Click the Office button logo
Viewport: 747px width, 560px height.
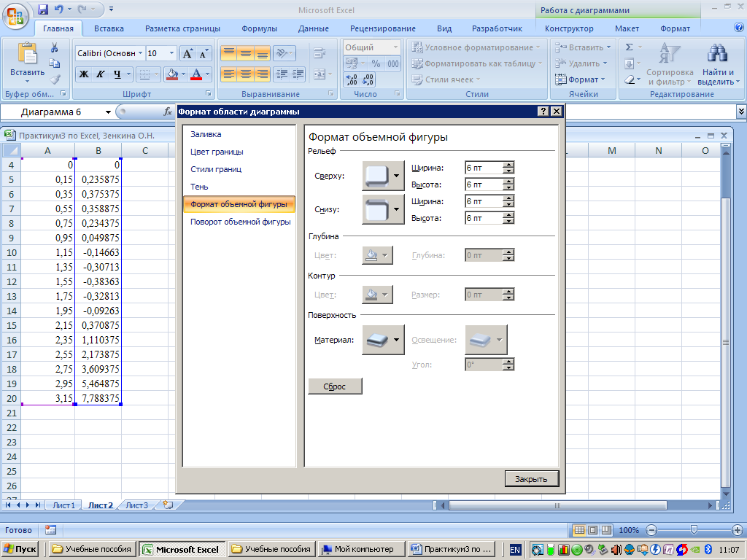pyautogui.click(x=15, y=16)
